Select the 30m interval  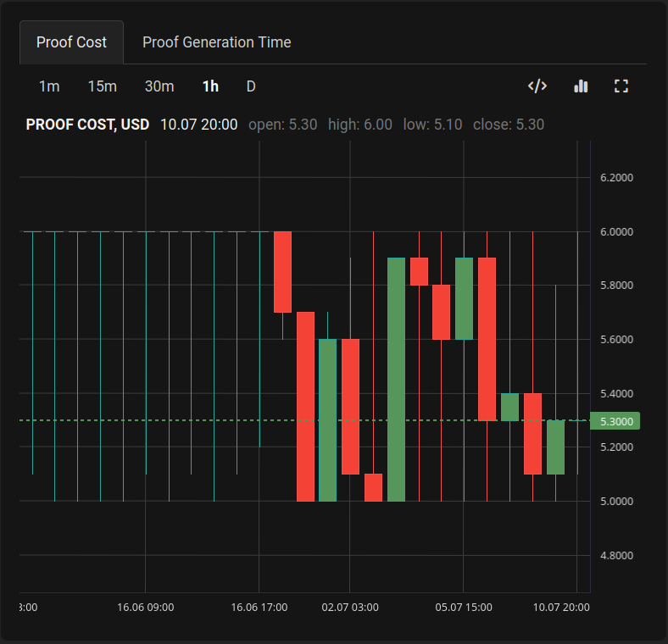pos(159,86)
